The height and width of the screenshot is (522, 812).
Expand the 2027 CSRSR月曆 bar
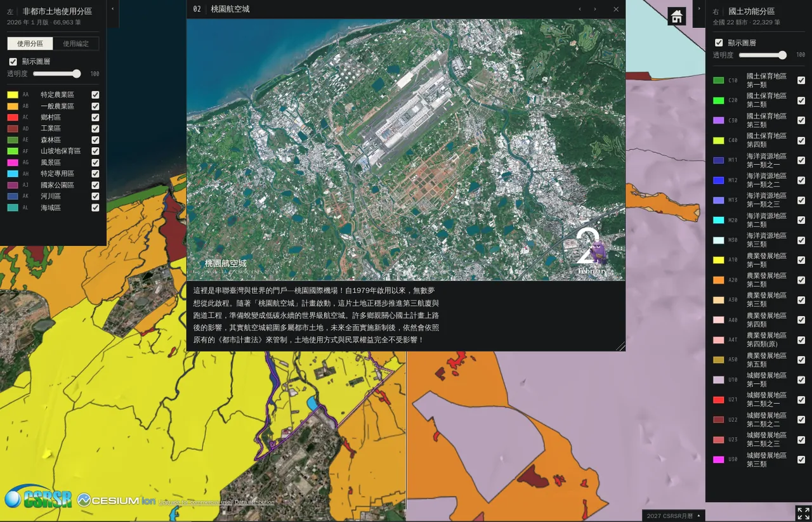click(x=674, y=516)
